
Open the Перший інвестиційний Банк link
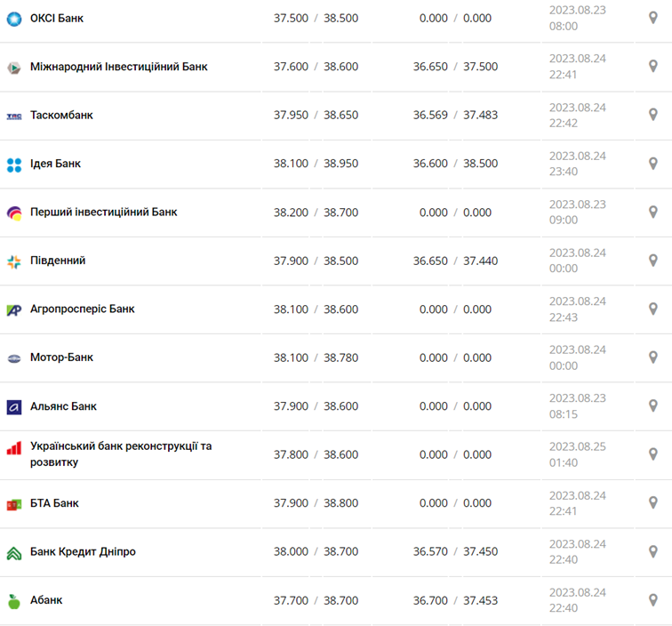[x=104, y=213]
